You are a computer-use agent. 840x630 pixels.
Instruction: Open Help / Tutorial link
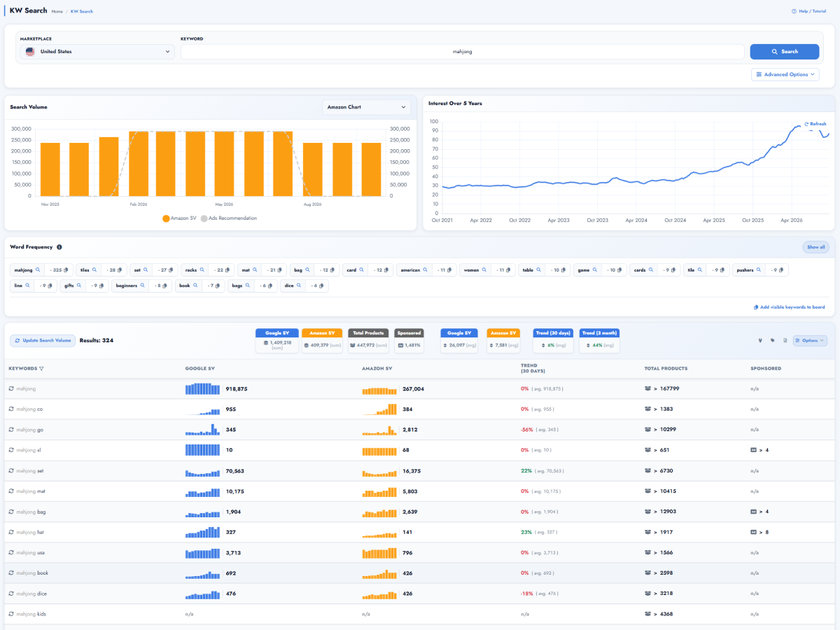pos(808,11)
